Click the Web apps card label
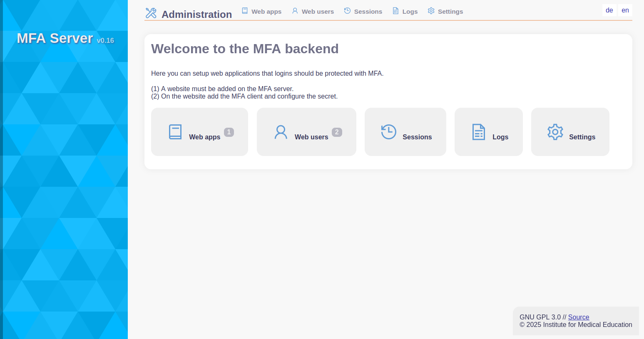644x339 pixels. 204,137
